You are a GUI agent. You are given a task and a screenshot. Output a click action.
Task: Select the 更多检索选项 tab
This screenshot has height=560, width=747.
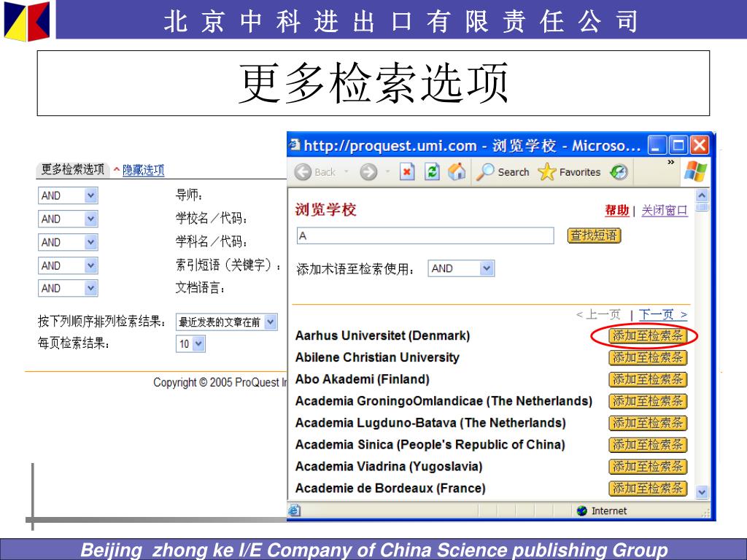[x=72, y=169]
